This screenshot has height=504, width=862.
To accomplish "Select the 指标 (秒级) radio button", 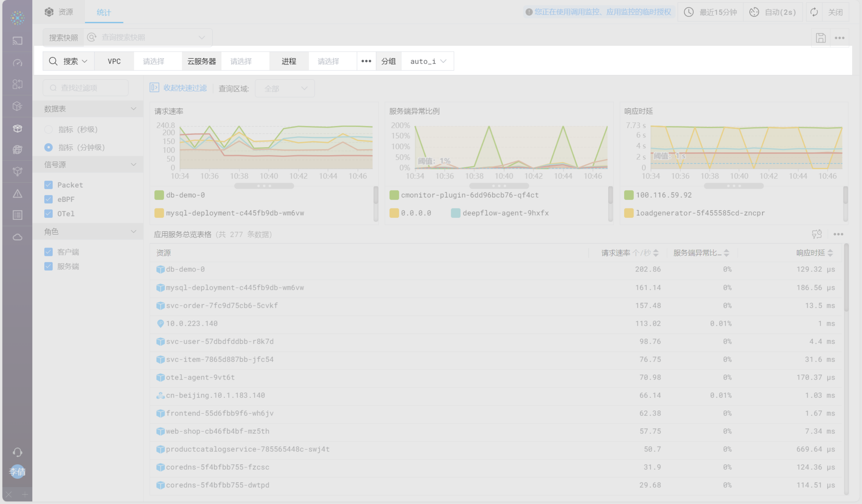I will point(48,129).
